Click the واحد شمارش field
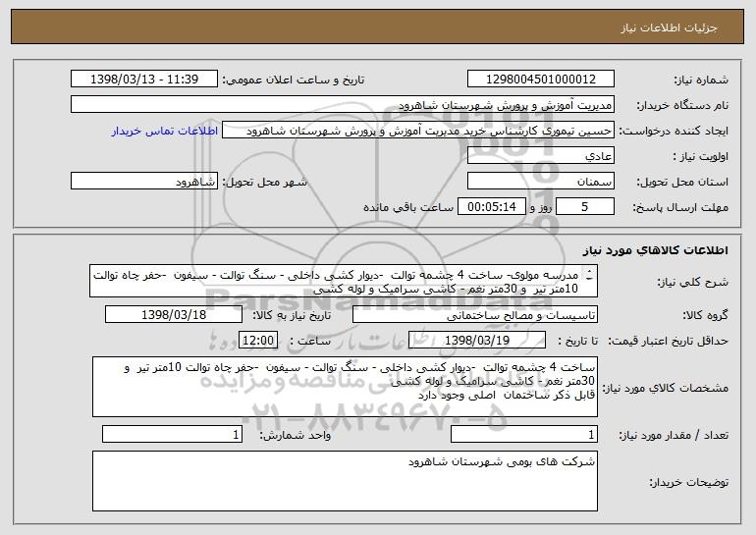The width and height of the screenshot is (756, 535). [x=172, y=434]
